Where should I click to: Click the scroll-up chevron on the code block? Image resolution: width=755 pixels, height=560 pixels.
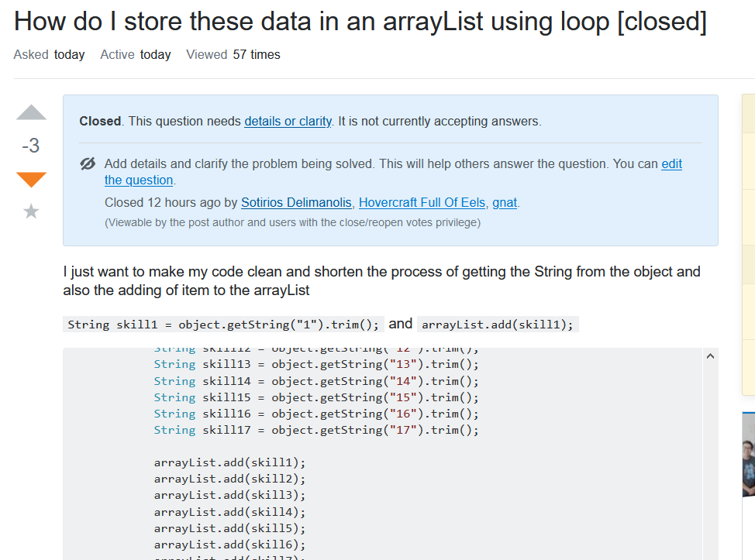point(710,356)
